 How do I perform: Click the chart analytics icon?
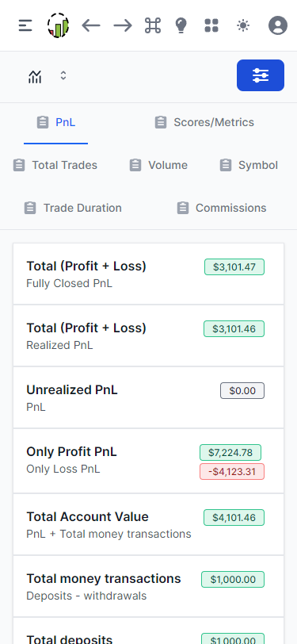coord(35,76)
